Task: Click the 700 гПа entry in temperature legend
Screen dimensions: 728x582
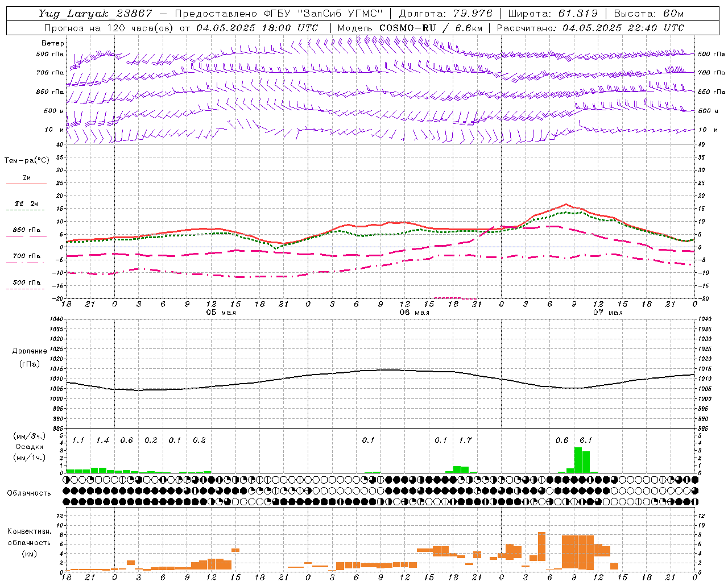Action: point(27,256)
